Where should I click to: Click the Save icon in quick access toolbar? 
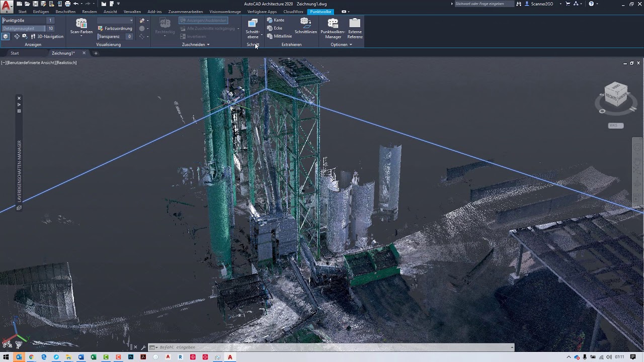point(35,4)
